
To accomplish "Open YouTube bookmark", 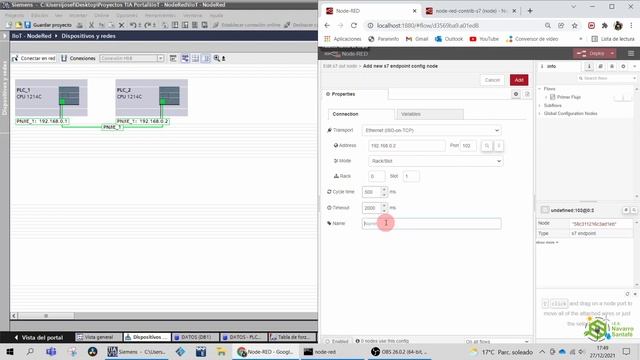I will click(x=484, y=39).
